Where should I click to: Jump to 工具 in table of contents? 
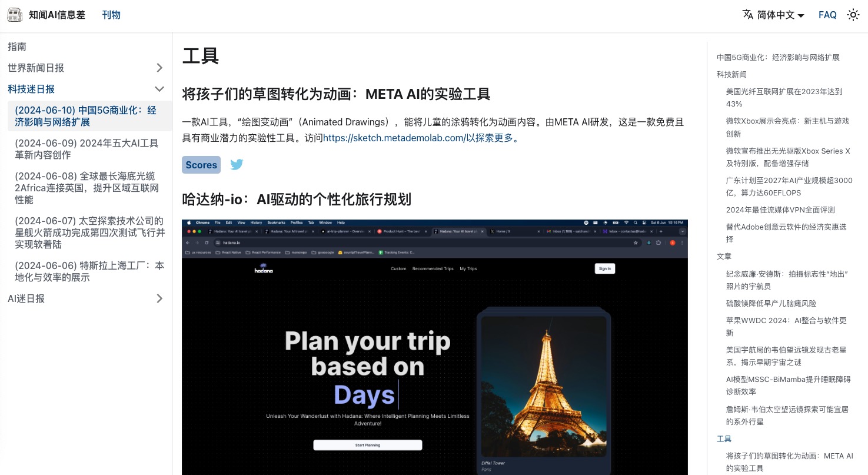tap(724, 439)
